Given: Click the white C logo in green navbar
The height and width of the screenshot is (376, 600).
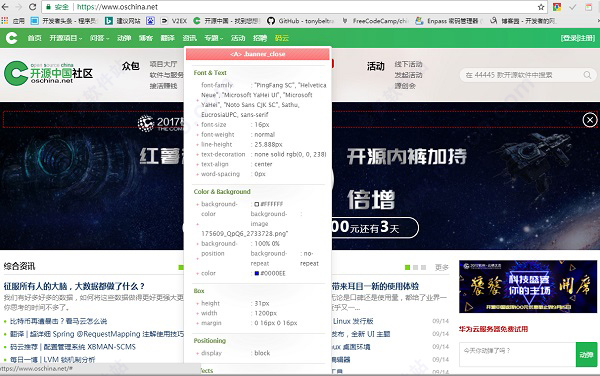Looking at the screenshot, I should click(11, 38).
